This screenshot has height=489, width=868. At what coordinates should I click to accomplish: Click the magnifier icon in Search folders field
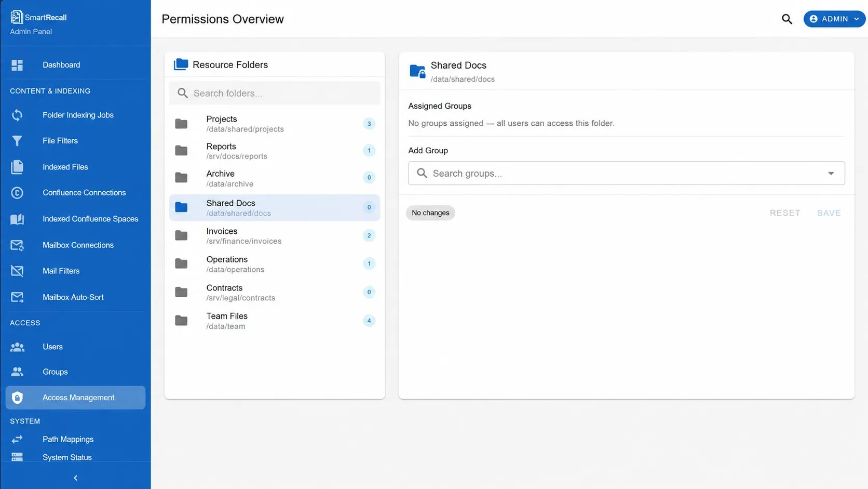coord(183,93)
